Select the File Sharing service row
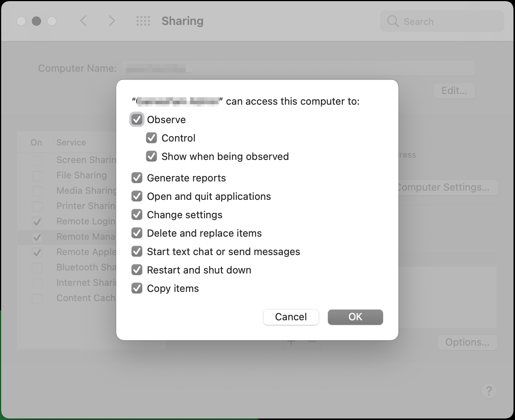 coord(67,175)
